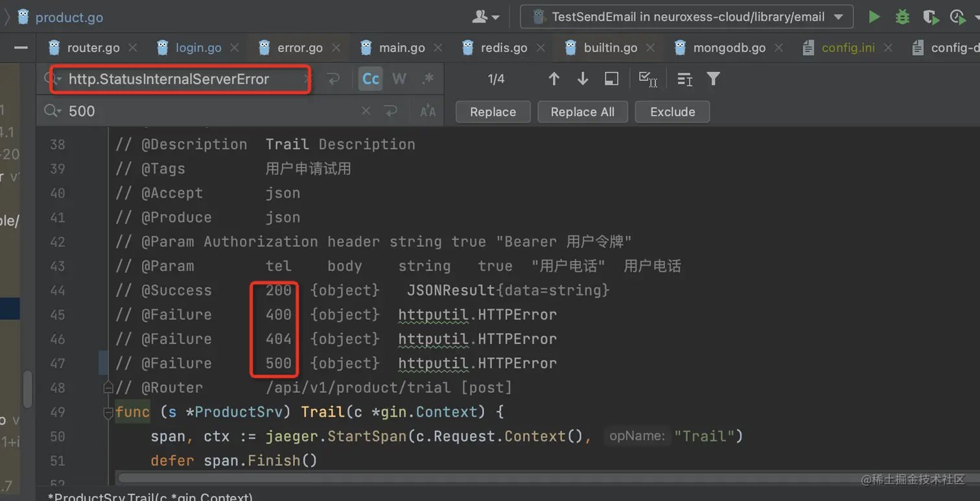The width and height of the screenshot is (980, 501).
Task: Insert new line in the find field
Action: pyautogui.click(x=333, y=79)
